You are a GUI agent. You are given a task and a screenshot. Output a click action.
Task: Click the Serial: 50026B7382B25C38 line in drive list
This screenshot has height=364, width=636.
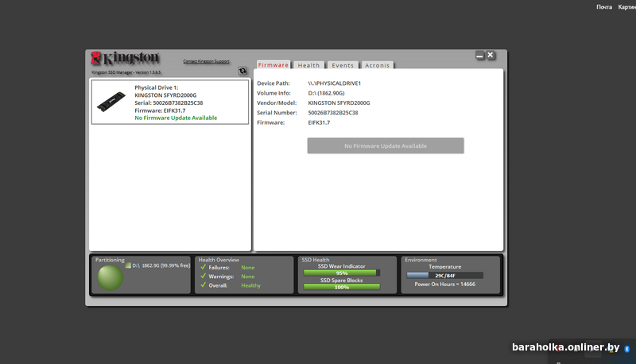[169, 103]
